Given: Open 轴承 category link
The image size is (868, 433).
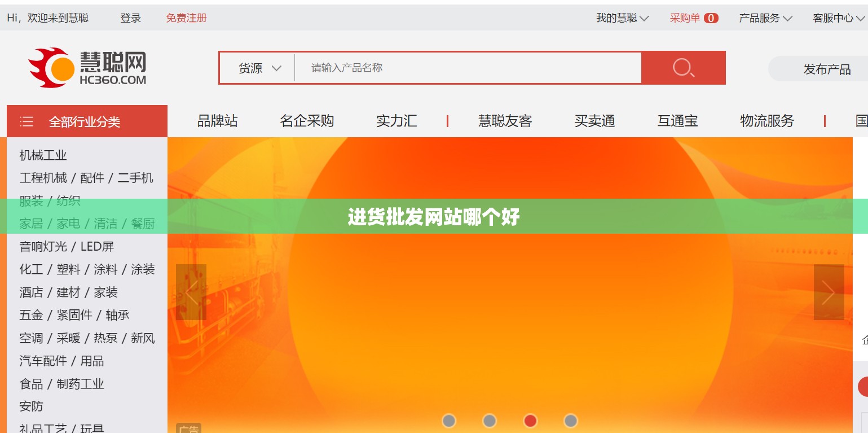Looking at the screenshot, I should [117, 315].
